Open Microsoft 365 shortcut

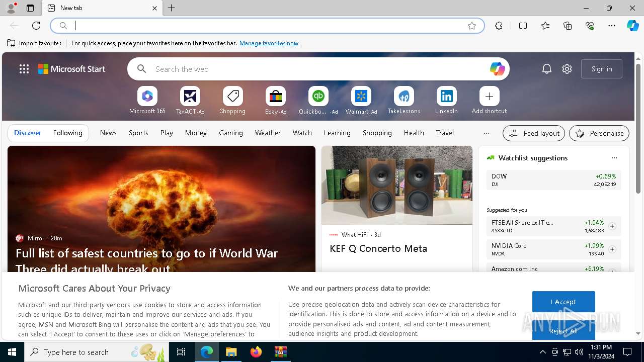(x=147, y=100)
